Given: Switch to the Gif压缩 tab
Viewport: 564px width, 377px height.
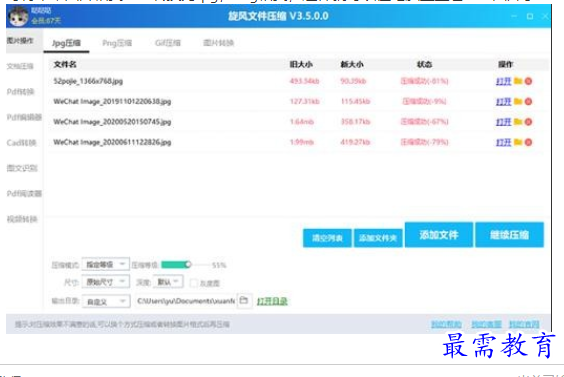Looking at the screenshot, I should [x=168, y=43].
